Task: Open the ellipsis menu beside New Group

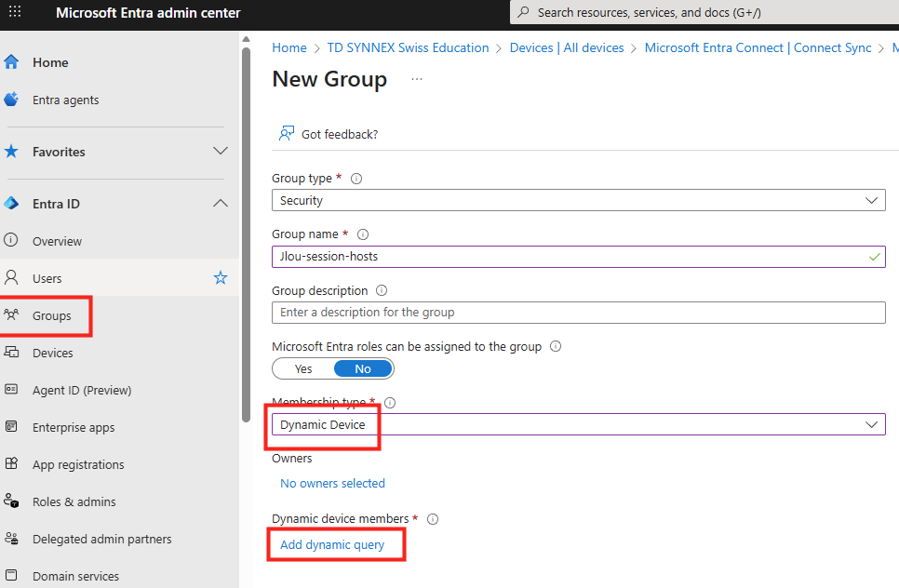Action: pyautogui.click(x=416, y=80)
